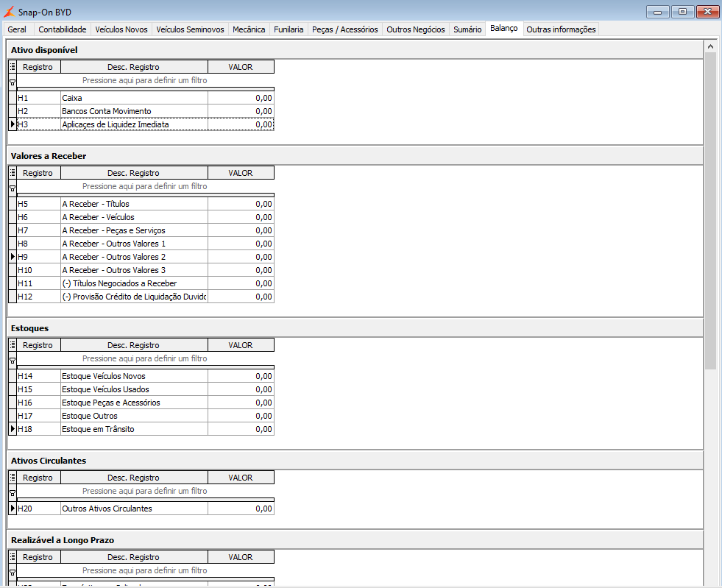The height and width of the screenshot is (588, 722).
Task: Switch to the Contabilidade tab
Action: (62, 29)
